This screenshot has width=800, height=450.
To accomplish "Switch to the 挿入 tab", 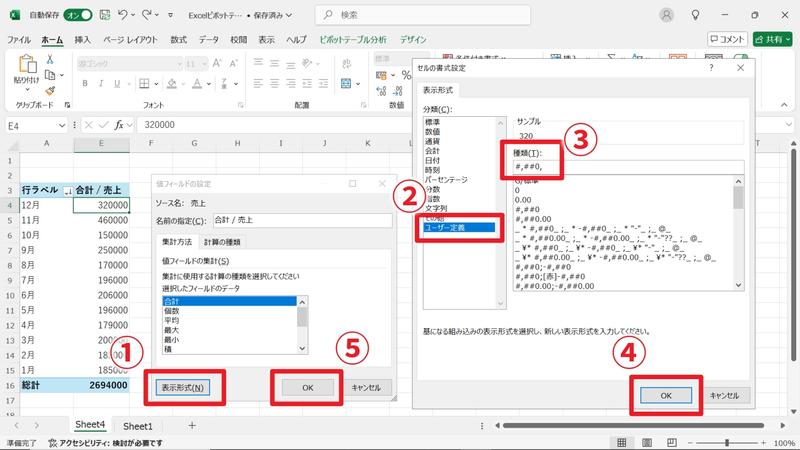I will pyautogui.click(x=82, y=39).
